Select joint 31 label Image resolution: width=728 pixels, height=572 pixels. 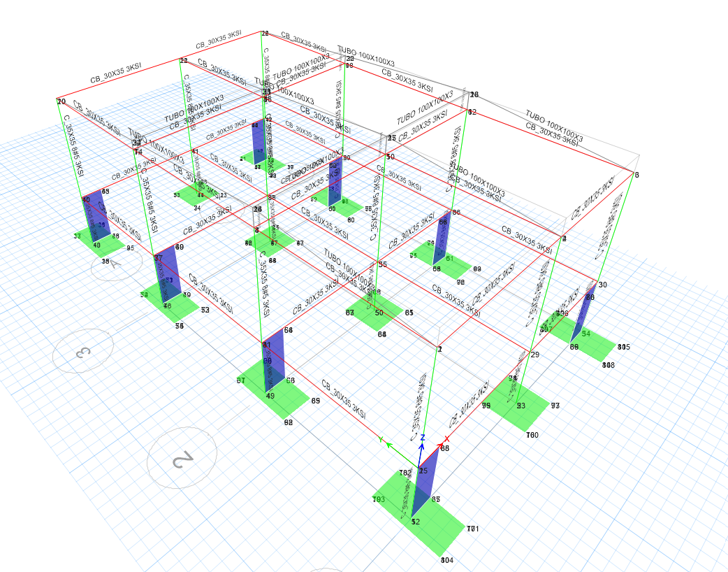point(266,345)
